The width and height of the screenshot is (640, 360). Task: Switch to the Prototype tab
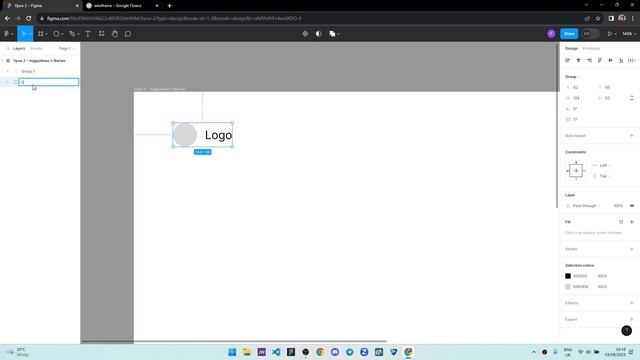[591, 48]
